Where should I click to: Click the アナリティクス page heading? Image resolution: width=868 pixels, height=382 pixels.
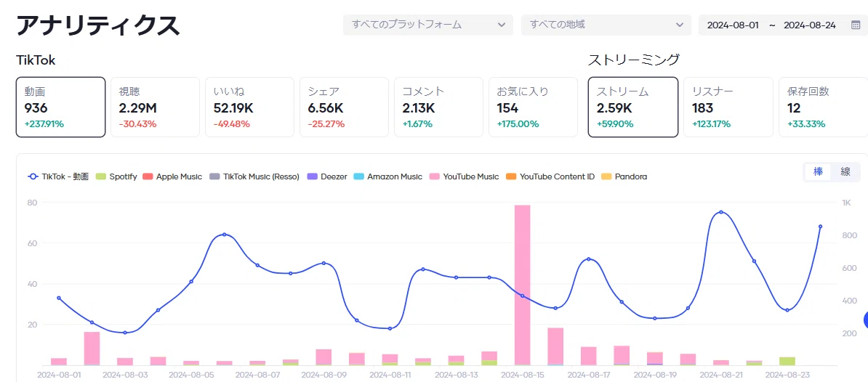(98, 25)
